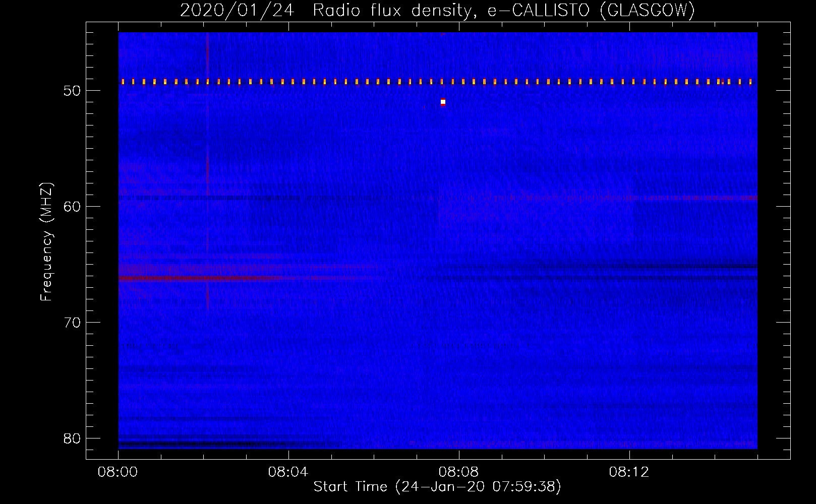Click the 70 frequency tick label
Image resolution: width=816 pixels, height=504 pixels.
[x=73, y=323]
